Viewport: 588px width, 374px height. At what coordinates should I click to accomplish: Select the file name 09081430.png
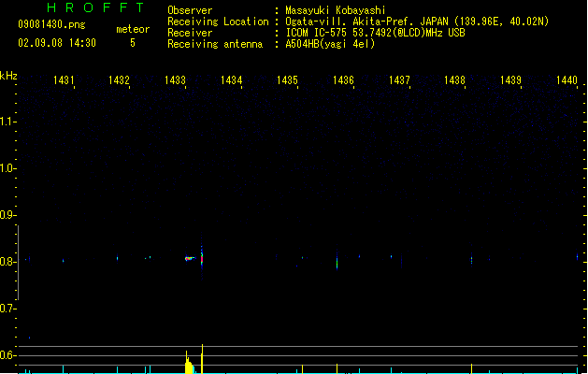tap(51, 24)
